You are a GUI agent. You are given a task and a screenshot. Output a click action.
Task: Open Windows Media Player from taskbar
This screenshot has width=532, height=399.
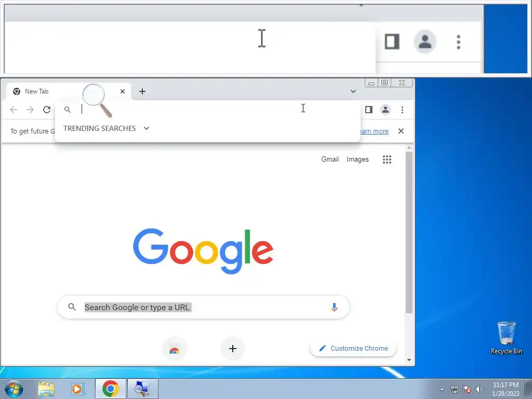coord(77,389)
